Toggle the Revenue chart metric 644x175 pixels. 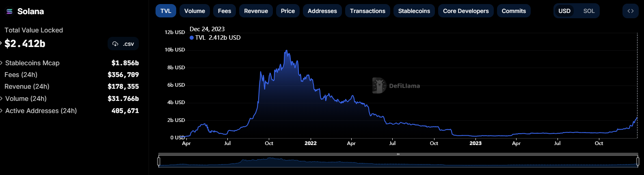pyautogui.click(x=256, y=11)
